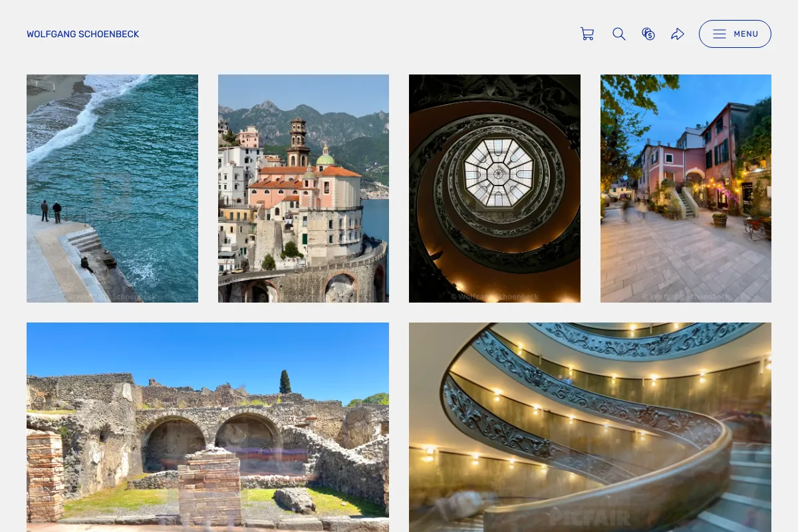Click the two people standing on the pier
Image resolution: width=798 pixels, height=532 pixels.
[51, 211]
